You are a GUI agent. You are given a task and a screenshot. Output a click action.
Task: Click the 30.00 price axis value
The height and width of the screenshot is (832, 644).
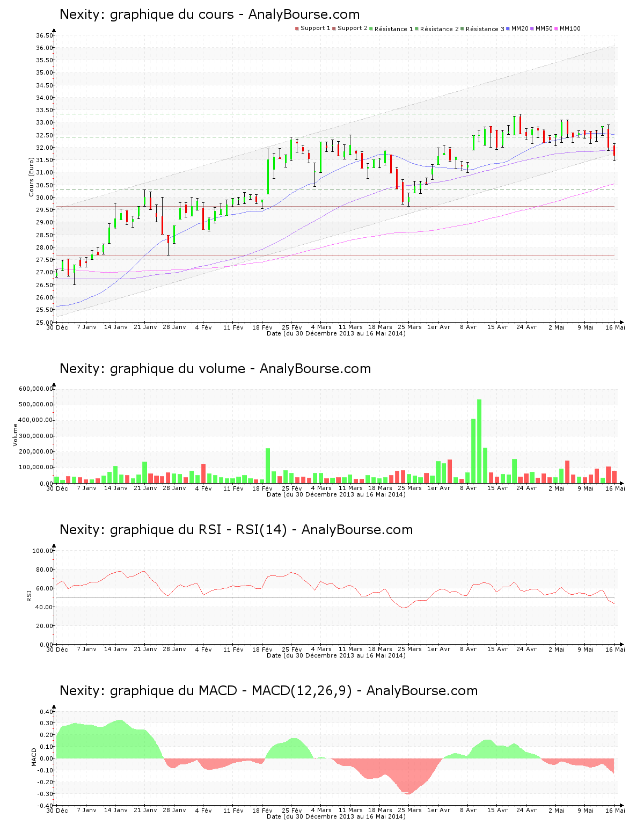(44, 198)
